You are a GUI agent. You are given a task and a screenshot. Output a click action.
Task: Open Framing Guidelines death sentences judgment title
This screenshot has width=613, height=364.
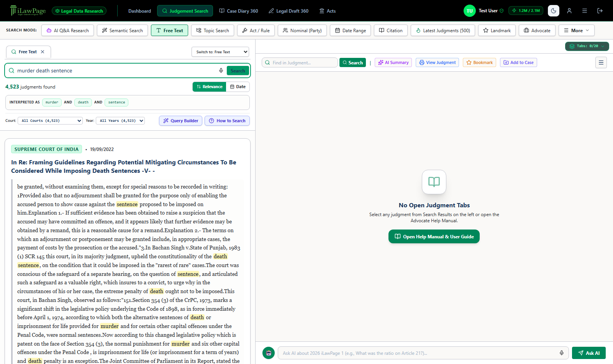[124, 166]
